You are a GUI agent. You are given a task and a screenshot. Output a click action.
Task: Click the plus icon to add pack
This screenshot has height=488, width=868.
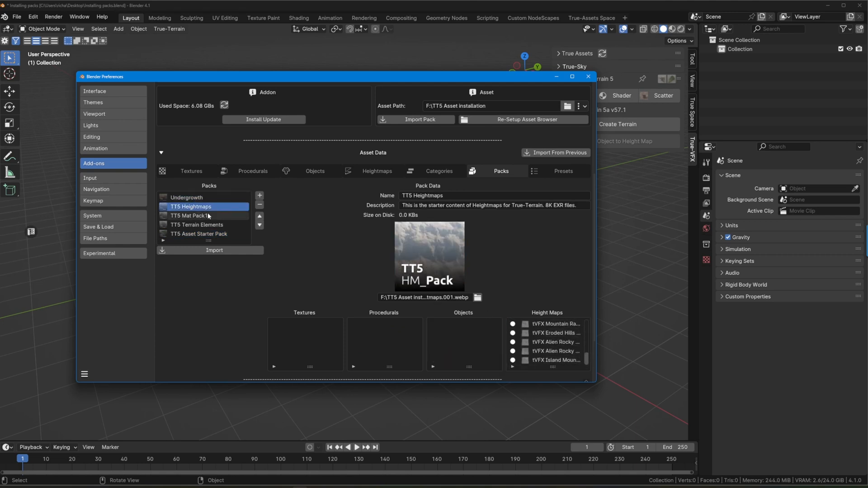tap(259, 196)
